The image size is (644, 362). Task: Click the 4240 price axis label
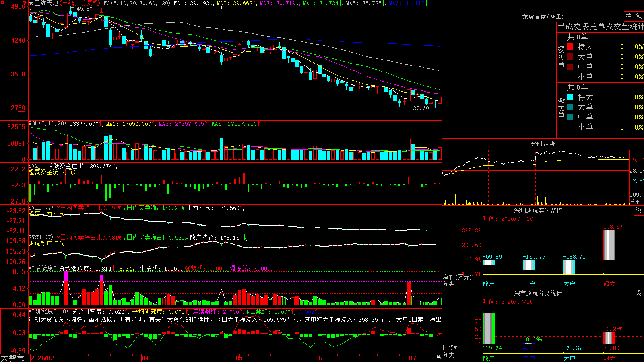click(18, 40)
